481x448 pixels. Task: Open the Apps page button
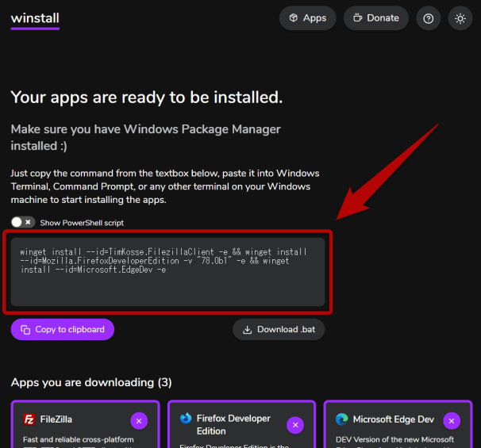[307, 18]
